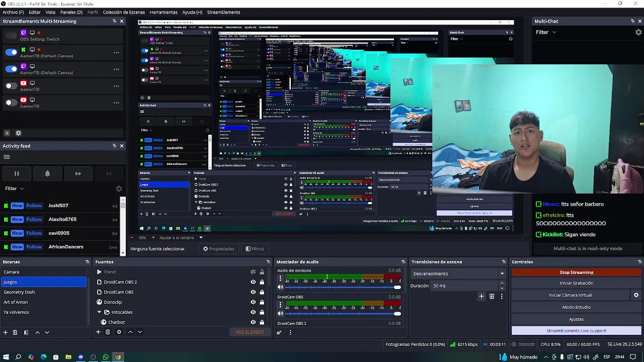Open the Activity feed hamburger menu
The width and height of the screenshot is (644, 362).
pos(7,157)
